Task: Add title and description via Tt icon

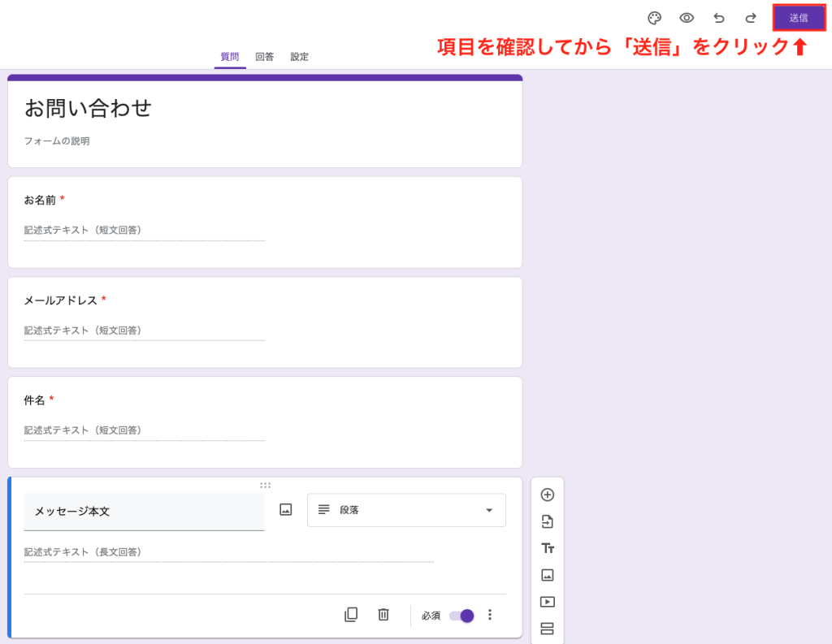Action: coord(547,548)
